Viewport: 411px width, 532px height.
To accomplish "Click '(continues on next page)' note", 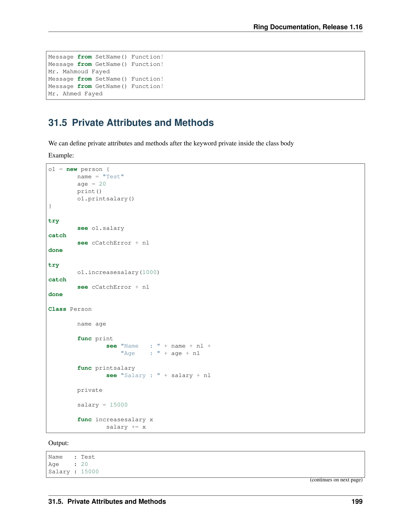I will pyautogui.click(x=336, y=480).
